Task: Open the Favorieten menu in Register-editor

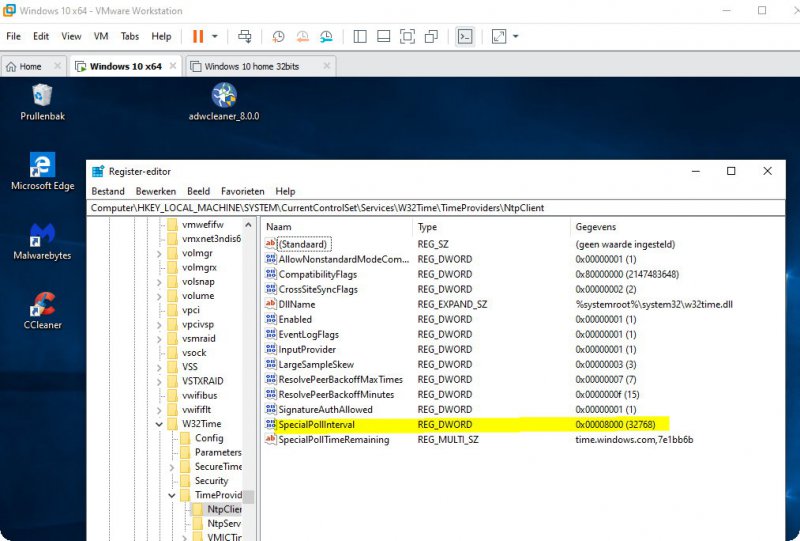Action: point(242,191)
